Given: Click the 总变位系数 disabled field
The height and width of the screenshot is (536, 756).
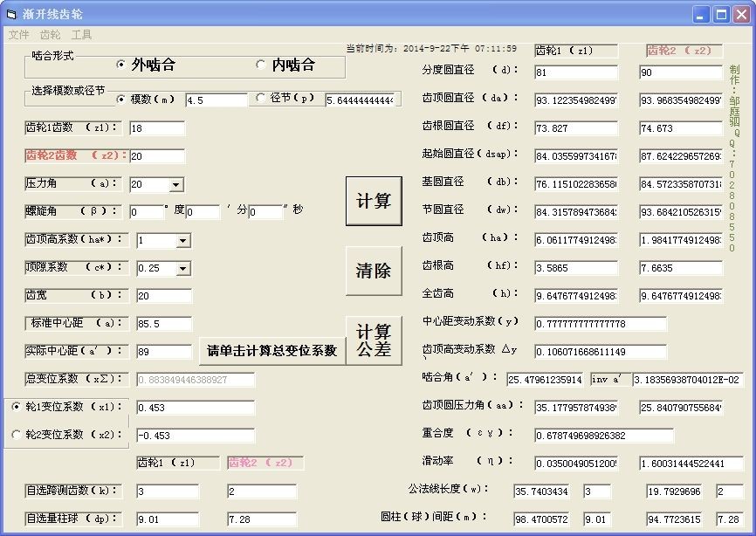Looking at the screenshot, I should tap(196, 380).
